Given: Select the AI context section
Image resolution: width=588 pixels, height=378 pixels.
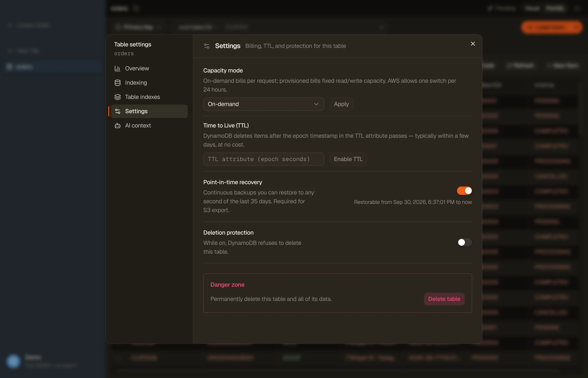Looking at the screenshot, I should (149, 125).
